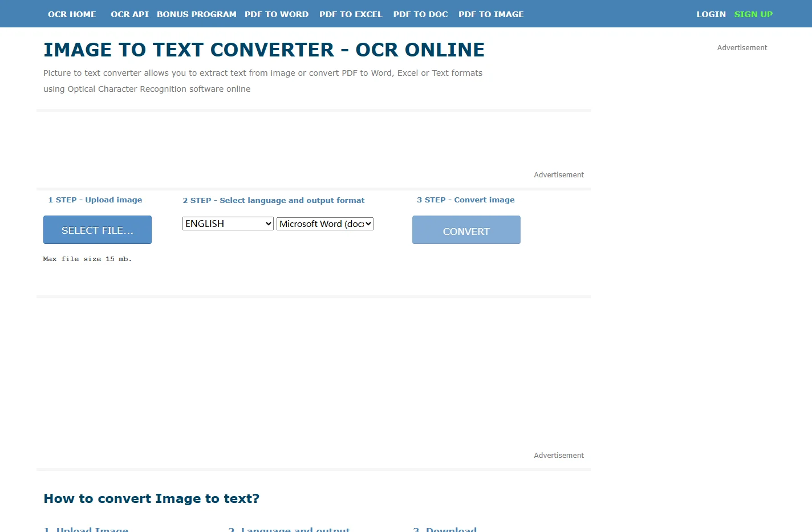
Task: Go to the OCR API page
Action: pyautogui.click(x=129, y=14)
